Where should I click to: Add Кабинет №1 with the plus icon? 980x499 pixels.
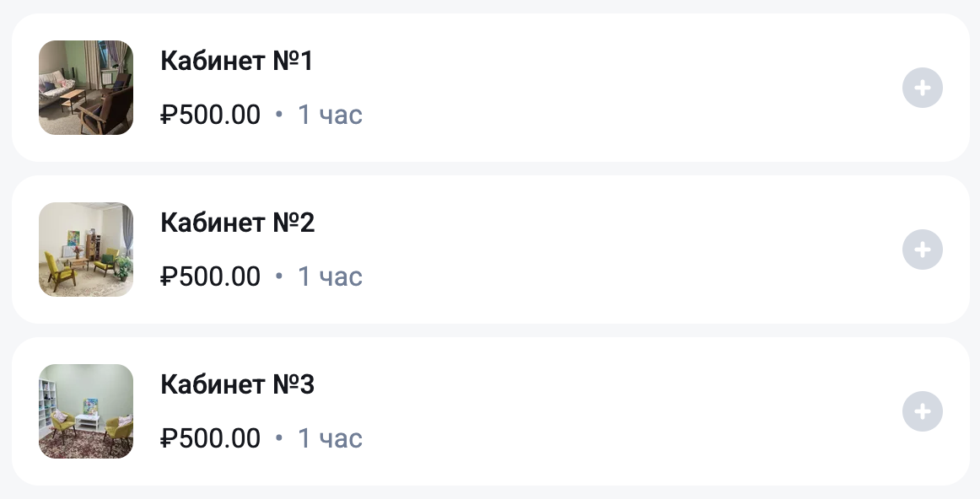tap(922, 88)
